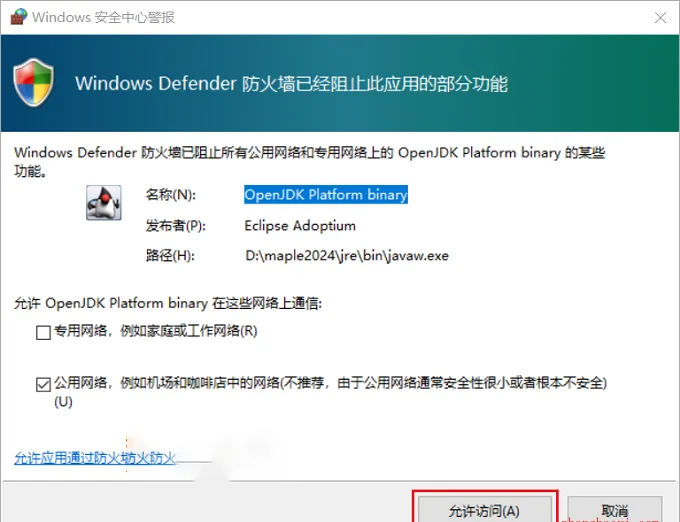The height and width of the screenshot is (522, 680).
Task: Click the 取消 cancel button
Action: click(615, 510)
